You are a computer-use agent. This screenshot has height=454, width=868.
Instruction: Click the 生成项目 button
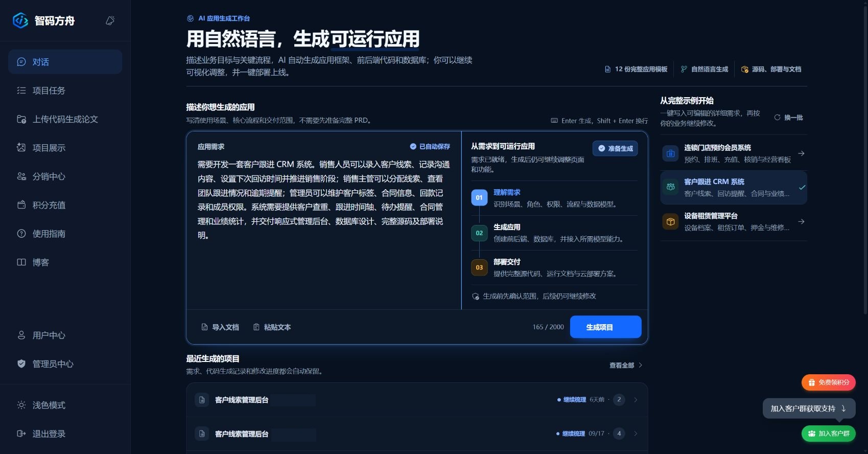(605, 327)
